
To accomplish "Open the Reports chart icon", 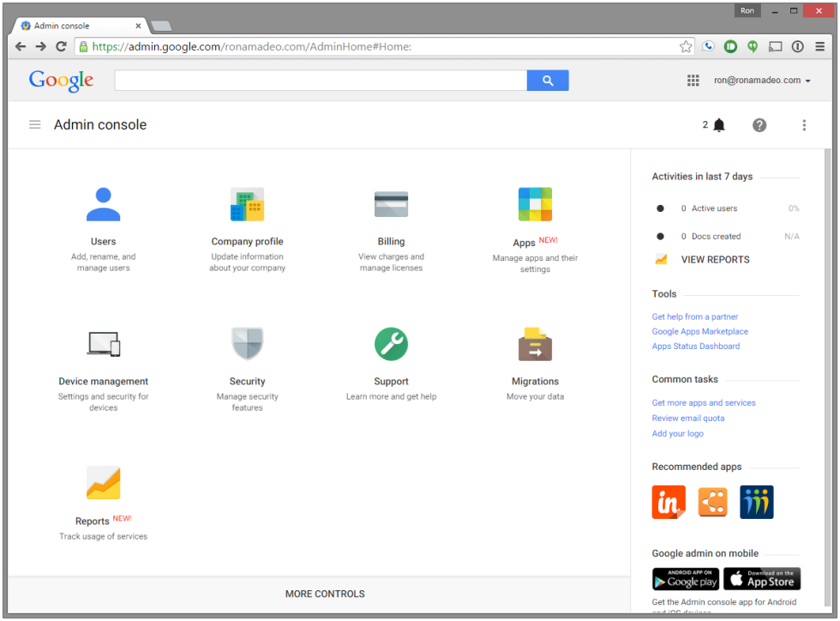I will pos(104,483).
